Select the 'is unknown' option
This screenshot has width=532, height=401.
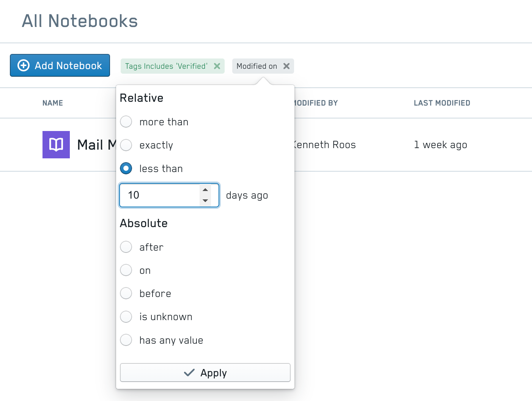pos(126,317)
